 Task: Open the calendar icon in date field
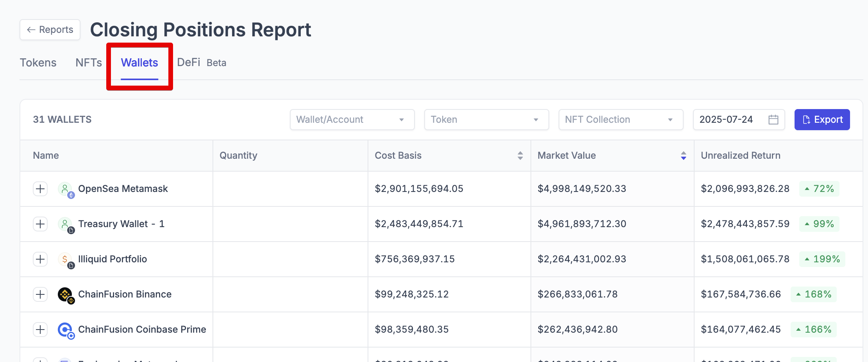tap(773, 120)
